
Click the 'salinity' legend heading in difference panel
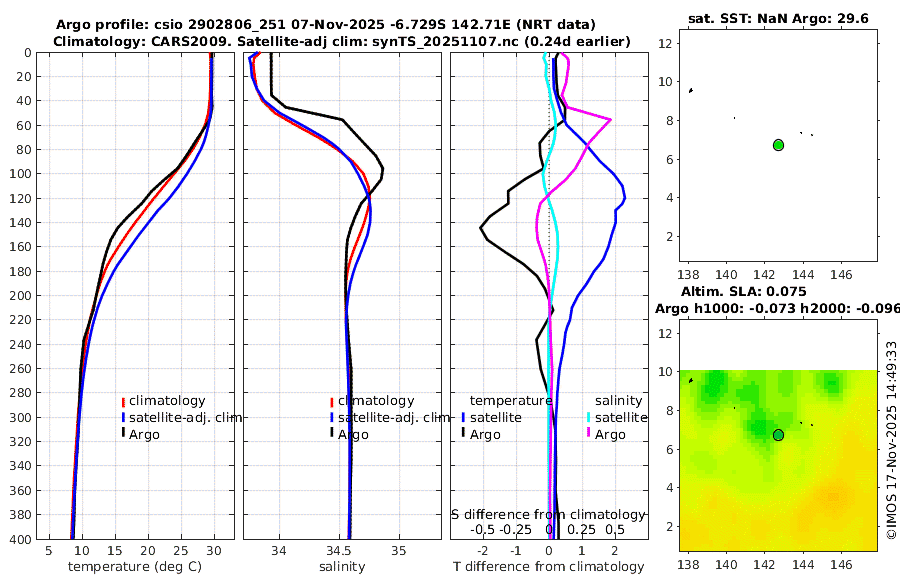pos(618,401)
